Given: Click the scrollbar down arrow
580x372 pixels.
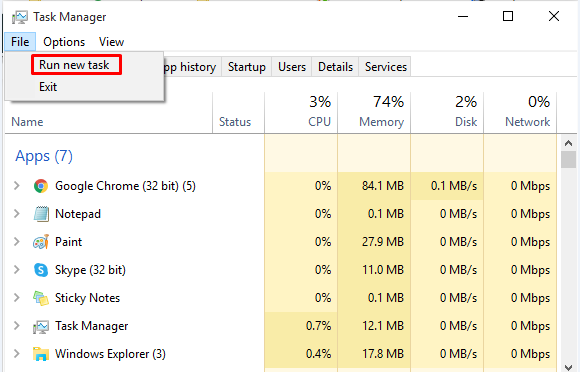Looking at the screenshot, I should [x=569, y=367].
